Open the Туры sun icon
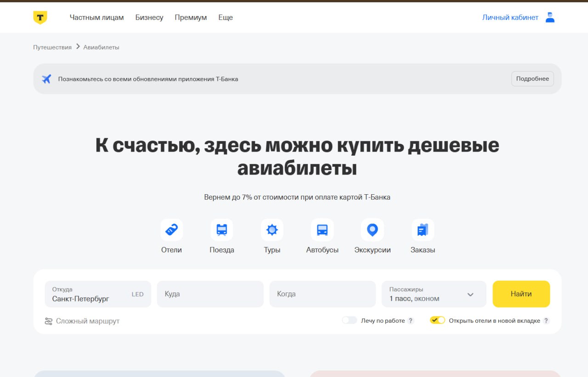588x377 pixels. pos(272,230)
